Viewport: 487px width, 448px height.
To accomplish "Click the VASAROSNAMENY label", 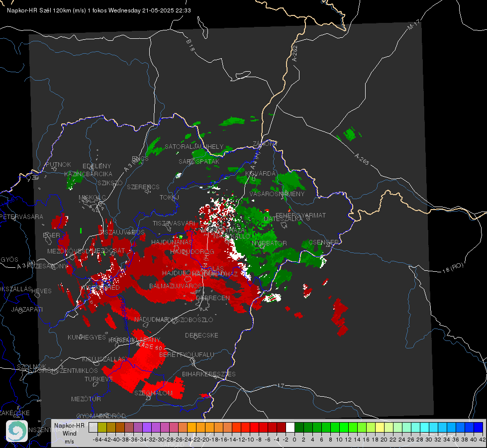I will coord(277,194).
